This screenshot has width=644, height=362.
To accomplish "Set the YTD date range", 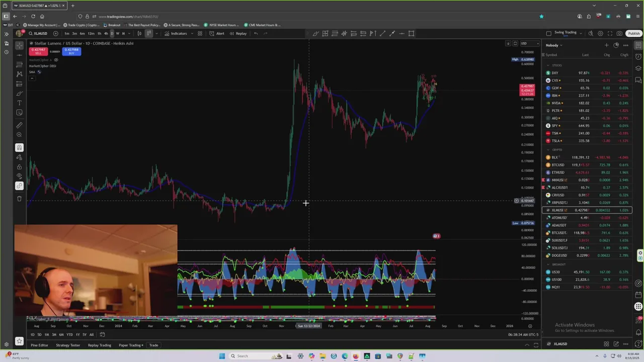I will coord(69,335).
